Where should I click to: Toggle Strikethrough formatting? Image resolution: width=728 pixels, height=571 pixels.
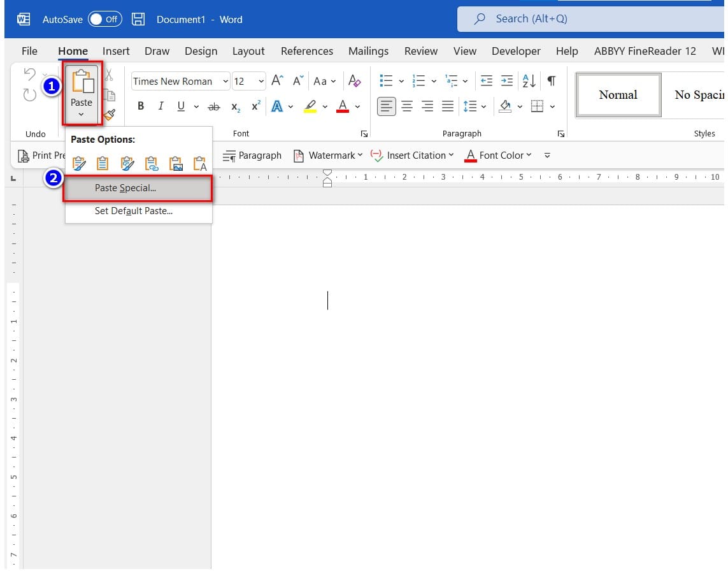(213, 107)
